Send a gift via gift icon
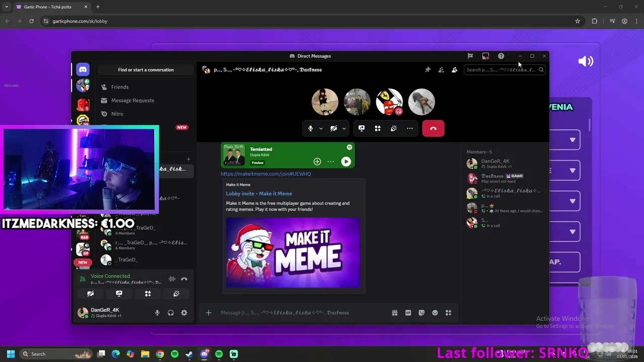This screenshot has width=644, height=362. point(394,313)
